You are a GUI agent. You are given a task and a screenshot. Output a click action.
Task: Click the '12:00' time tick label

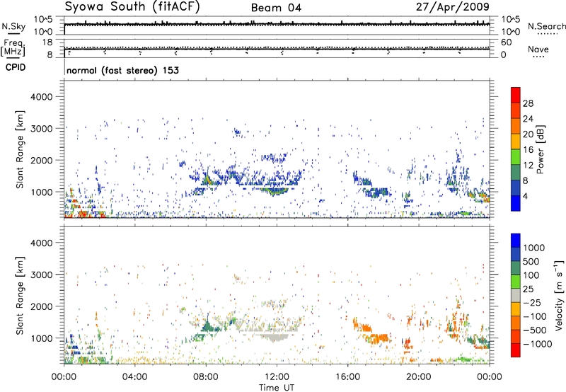pyautogui.click(x=277, y=377)
